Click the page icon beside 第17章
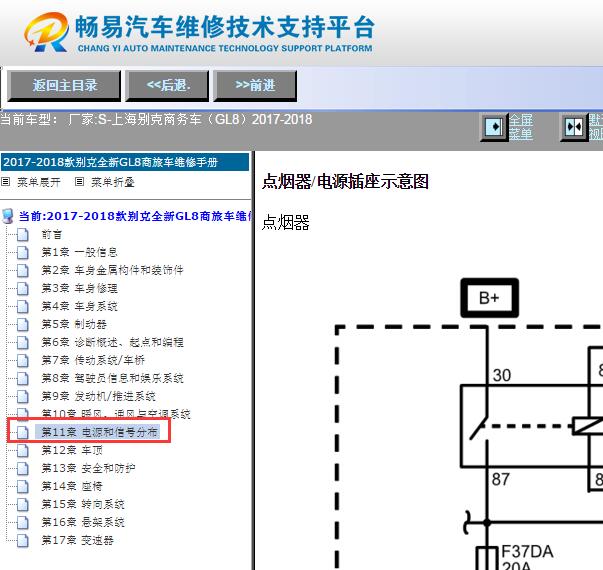 [x=23, y=540]
